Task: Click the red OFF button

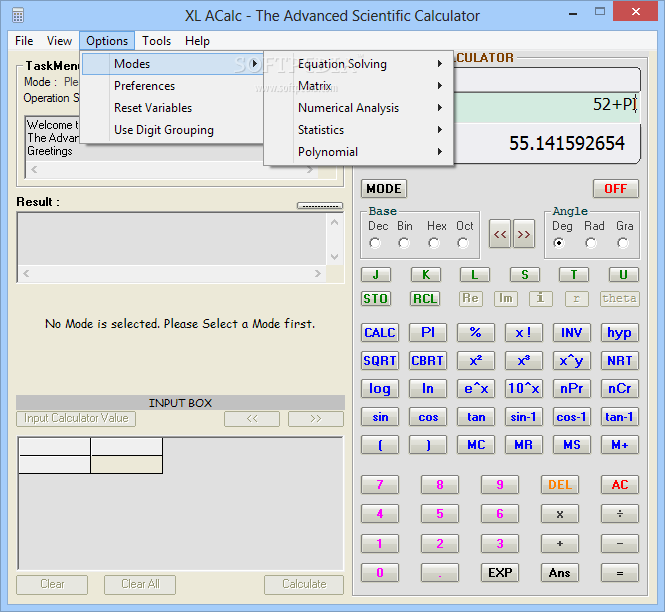Action: coord(615,188)
